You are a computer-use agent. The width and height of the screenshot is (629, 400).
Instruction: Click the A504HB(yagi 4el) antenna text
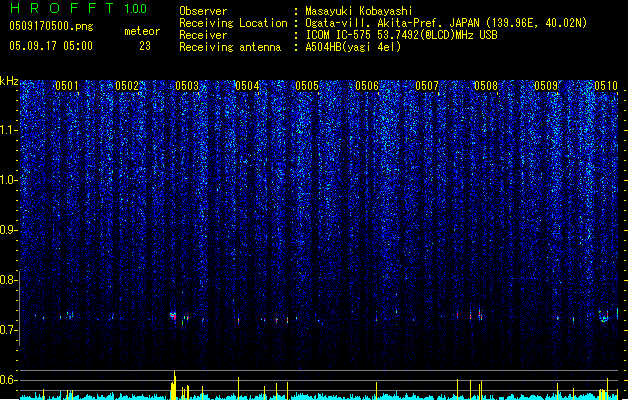point(353,47)
